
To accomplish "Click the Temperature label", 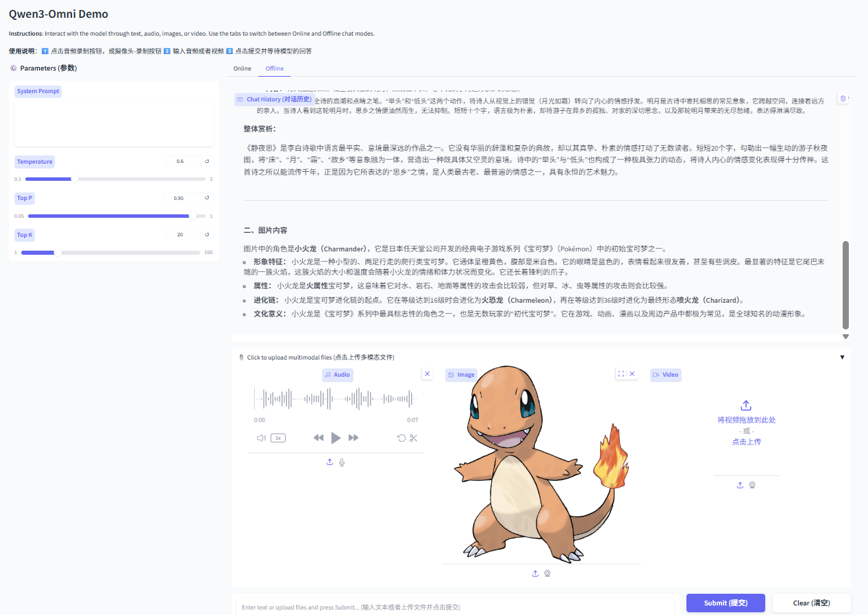I will coord(35,162).
